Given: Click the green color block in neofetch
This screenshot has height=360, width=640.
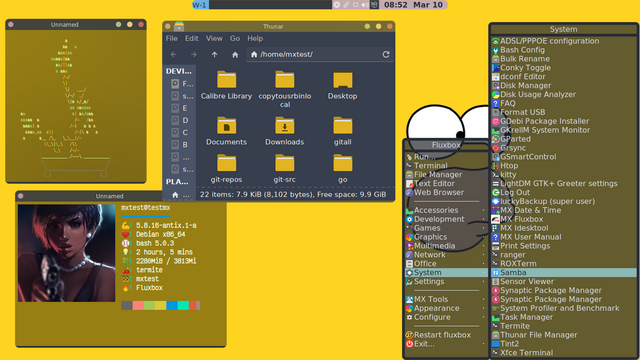Looking at the screenshot, I should click(149, 305).
